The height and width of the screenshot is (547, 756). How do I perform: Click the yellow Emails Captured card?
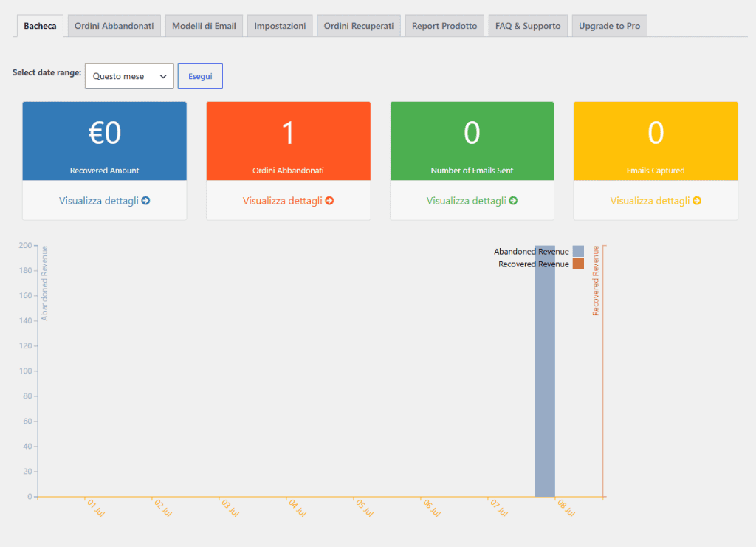(656, 141)
